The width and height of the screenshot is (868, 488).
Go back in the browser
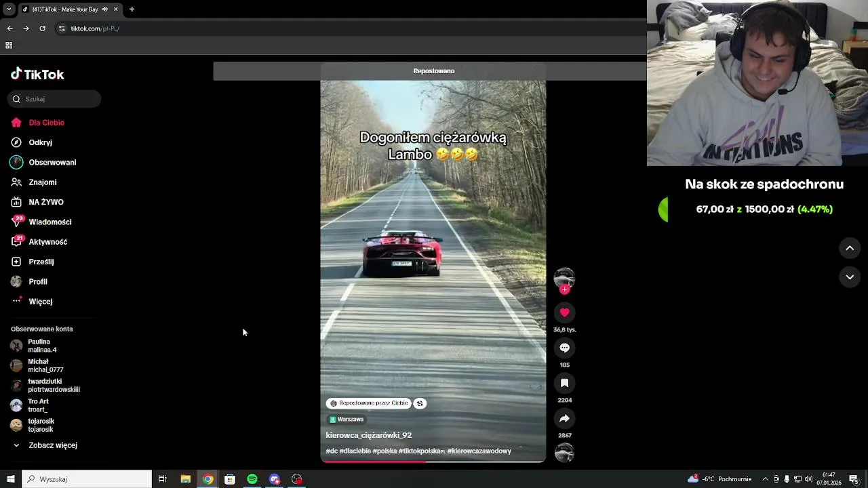pyautogui.click(x=9, y=28)
